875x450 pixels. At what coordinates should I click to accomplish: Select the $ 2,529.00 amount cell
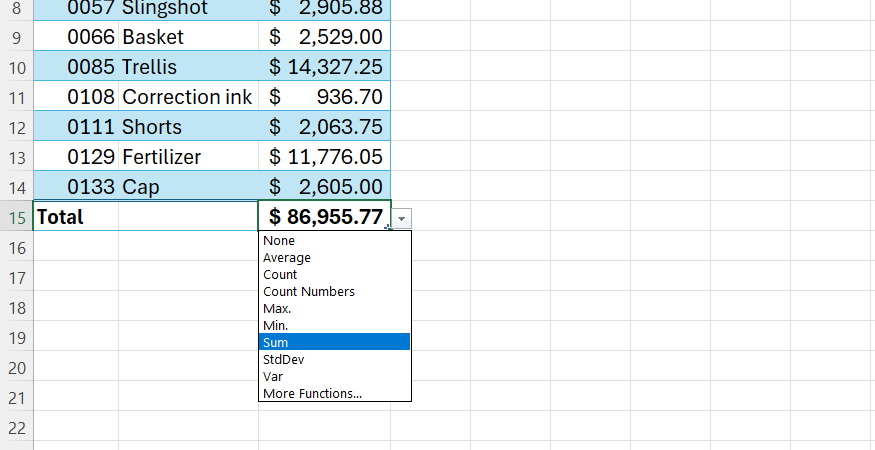324,36
